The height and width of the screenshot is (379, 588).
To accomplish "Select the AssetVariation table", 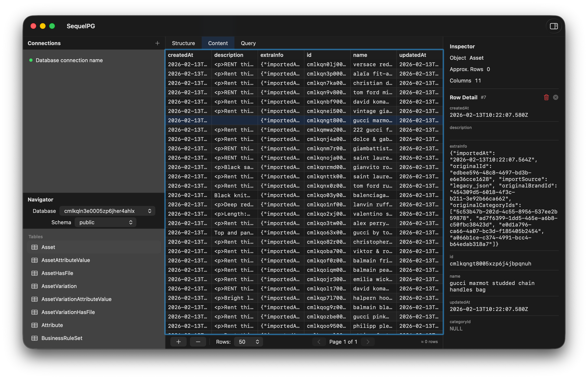I will click(x=59, y=286).
